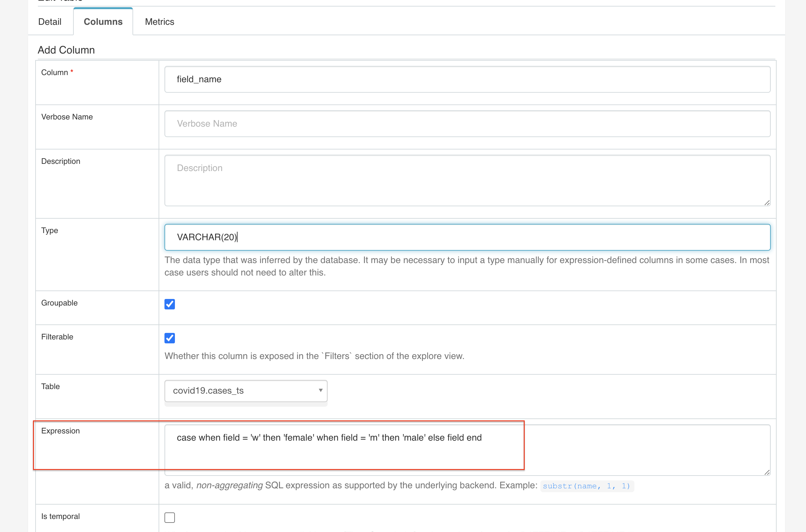Open the Table dropdown covid19.cases_ts
This screenshot has width=806, height=532.
pyautogui.click(x=242, y=391)
